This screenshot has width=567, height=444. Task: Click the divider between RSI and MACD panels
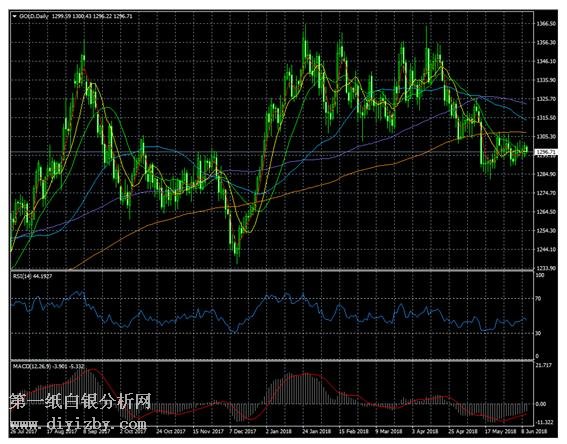pyautogui.click(x=272, y=360)
